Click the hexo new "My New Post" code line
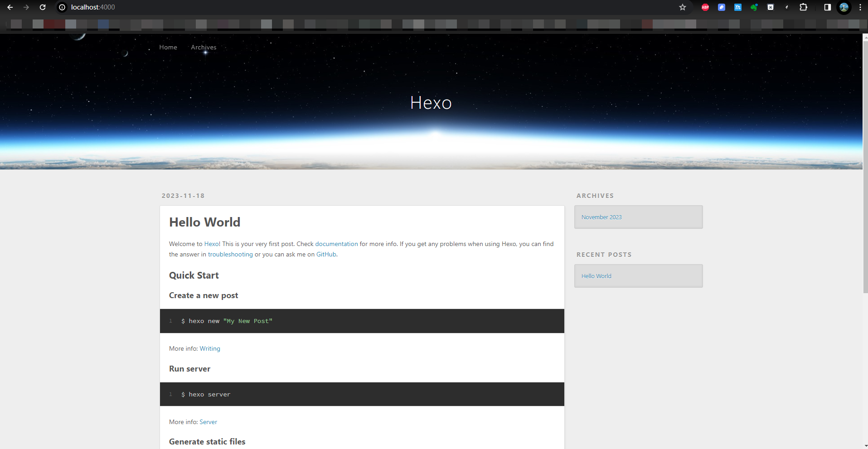The height and width of the screenshot is (449, 868). click(x=227, y=321)
